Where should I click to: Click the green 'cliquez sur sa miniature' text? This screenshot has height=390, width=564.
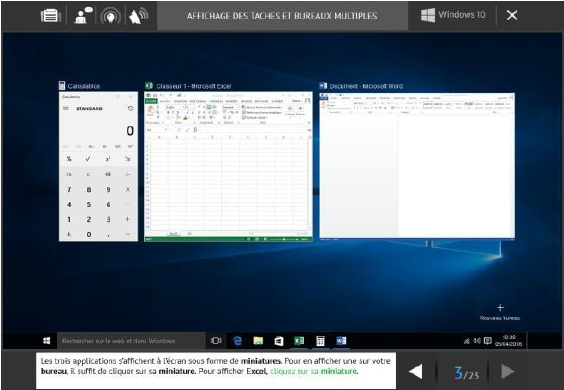[314, 371]
